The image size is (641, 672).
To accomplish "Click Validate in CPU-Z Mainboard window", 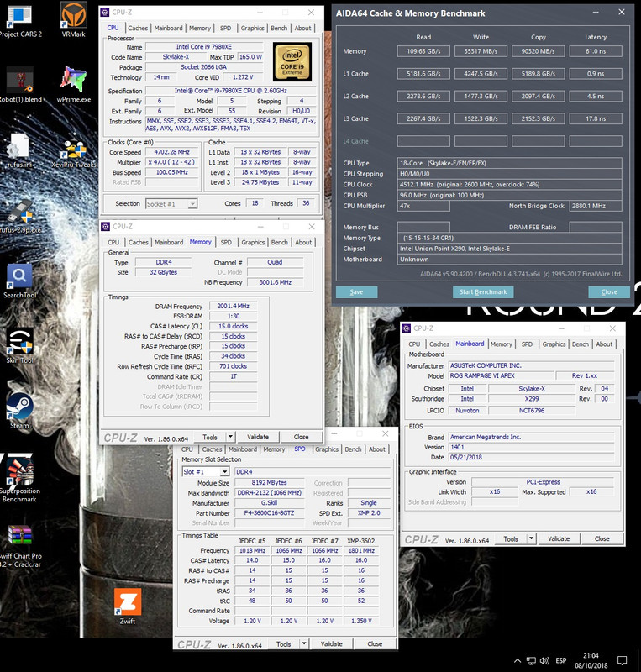I will coord(559,538).
